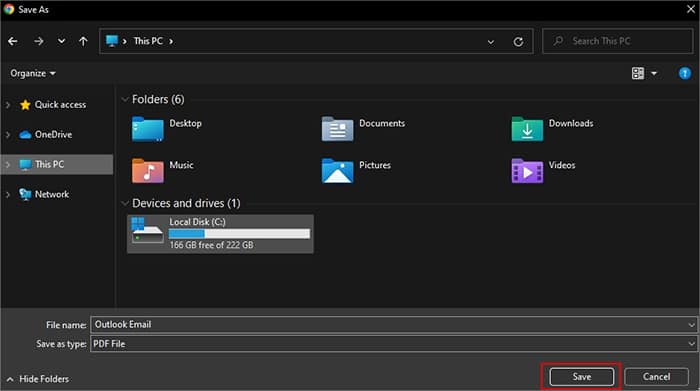Image resolution: width=700 pixels, height=391 pixels.
Task: Click '166 GB free of 222 GB' text
Action: pos(211,245)
